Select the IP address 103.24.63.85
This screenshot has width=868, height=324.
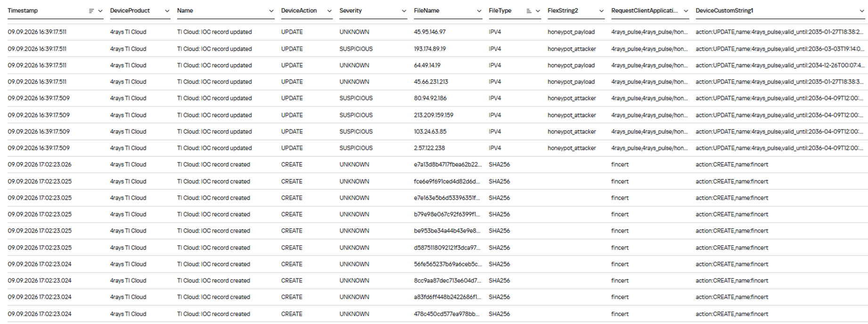(430, 132)
